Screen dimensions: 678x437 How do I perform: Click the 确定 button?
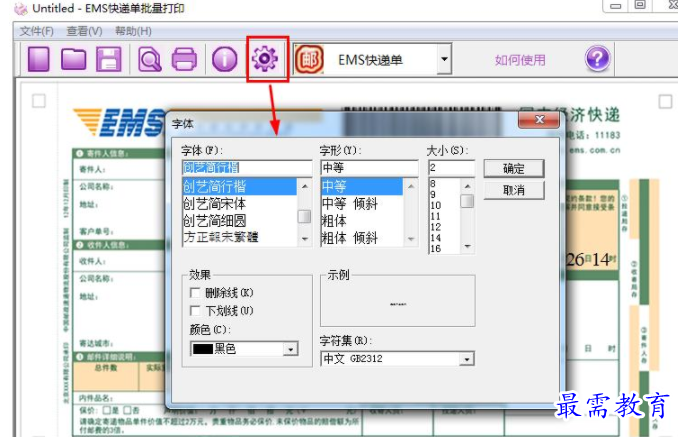[514, 169]
